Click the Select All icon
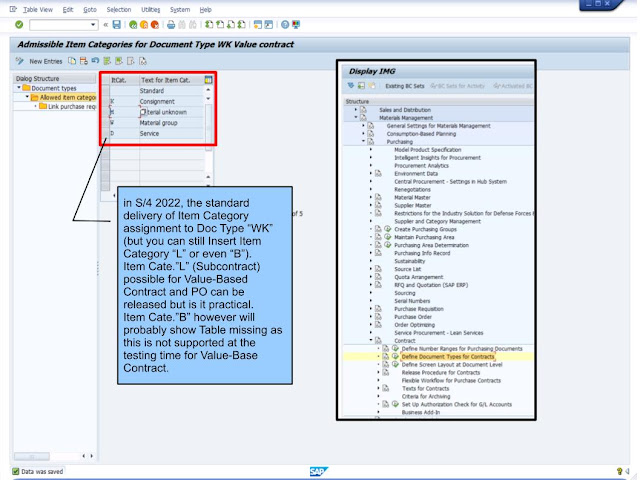 coord(107,61)
